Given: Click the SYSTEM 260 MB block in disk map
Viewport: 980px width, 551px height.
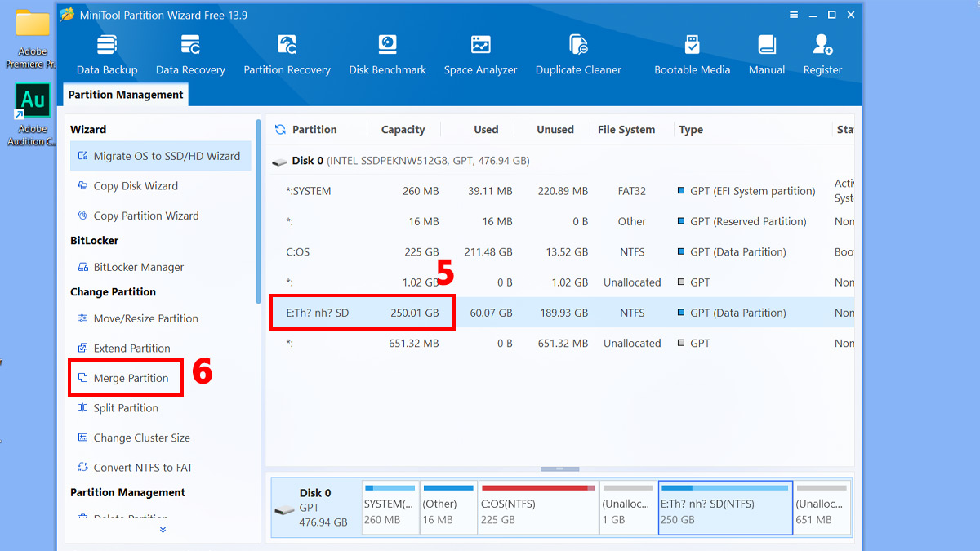Looking at the screenshot, I should pos(390,508).
